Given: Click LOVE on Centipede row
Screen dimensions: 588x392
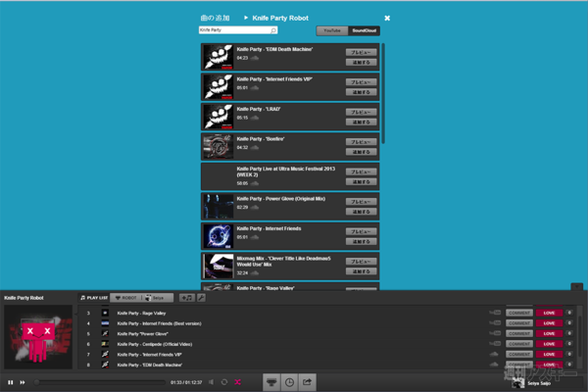Looking at the screenshot, I should click(x=549, y=344).
